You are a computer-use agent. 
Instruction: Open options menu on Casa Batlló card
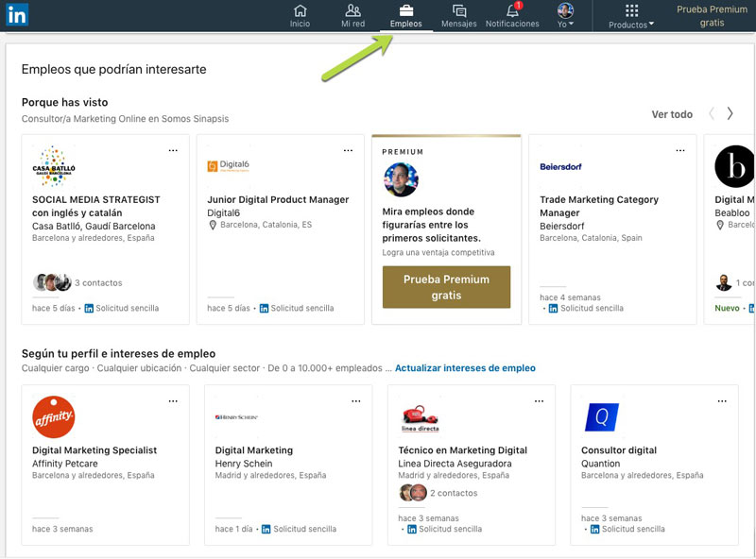[x=173, y=150]
